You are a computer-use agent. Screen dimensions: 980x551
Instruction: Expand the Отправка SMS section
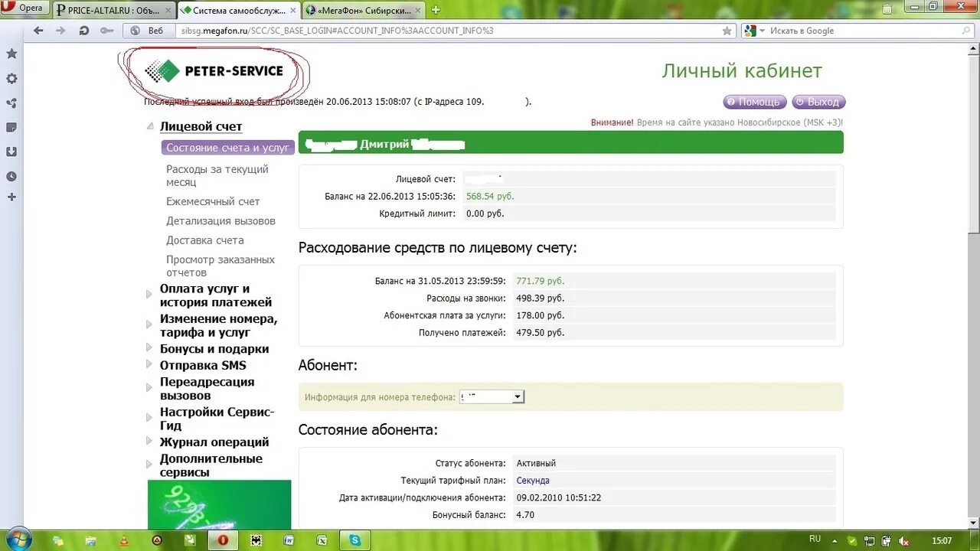point(202,365)
